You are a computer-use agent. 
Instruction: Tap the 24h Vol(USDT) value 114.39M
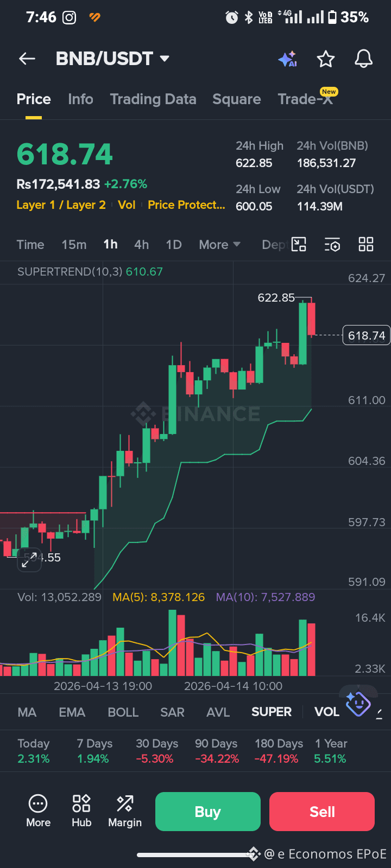pyautogui.click(x=320, y=207)
